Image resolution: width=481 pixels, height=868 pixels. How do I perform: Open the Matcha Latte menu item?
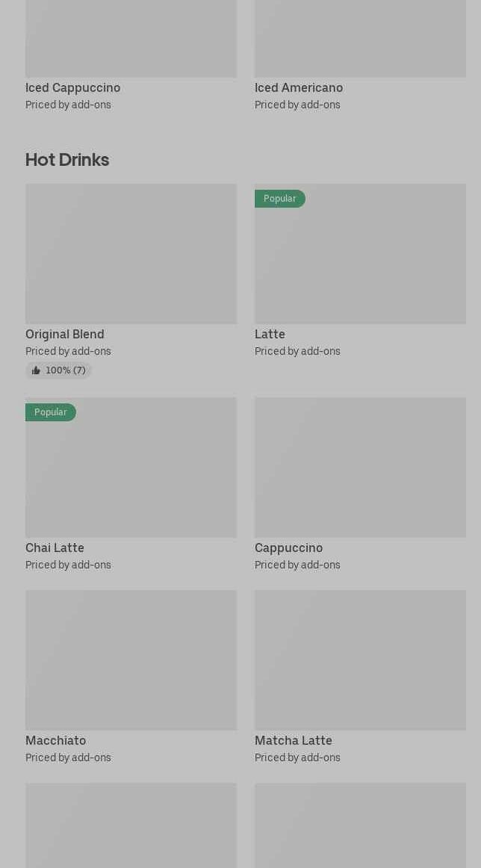pyautogui.click(x=294, y=741)
